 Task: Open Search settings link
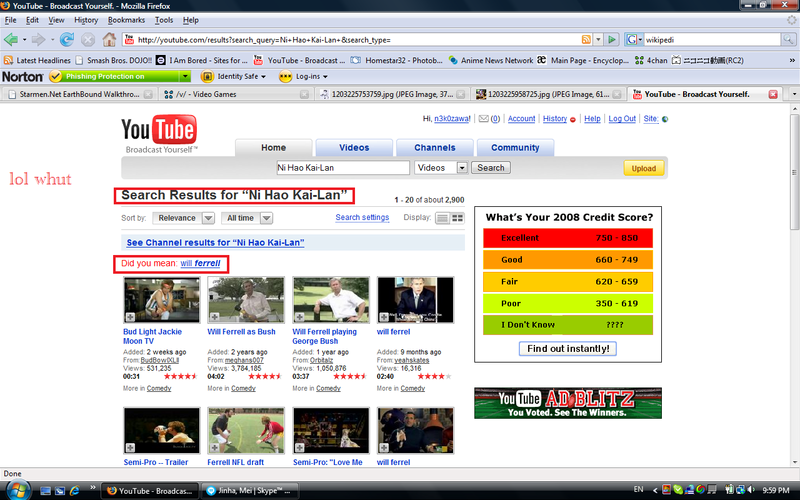click(x=362, y=217)
